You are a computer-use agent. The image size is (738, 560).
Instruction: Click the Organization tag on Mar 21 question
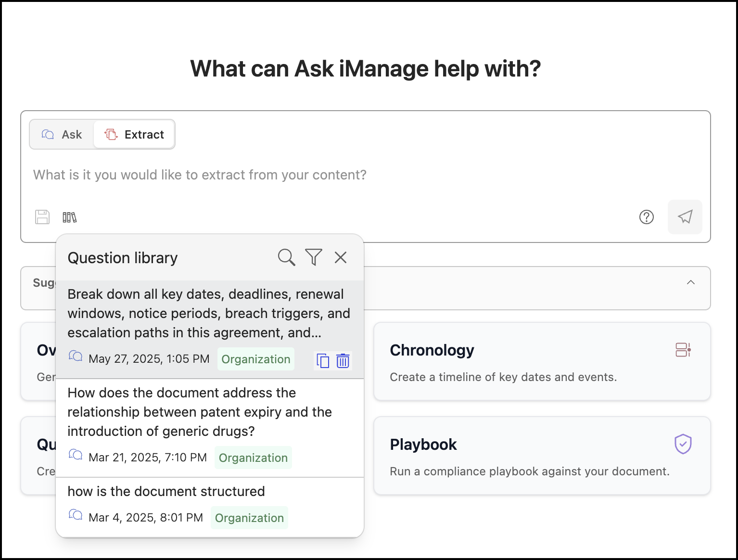pyautogui.click(x=254, y=458)
